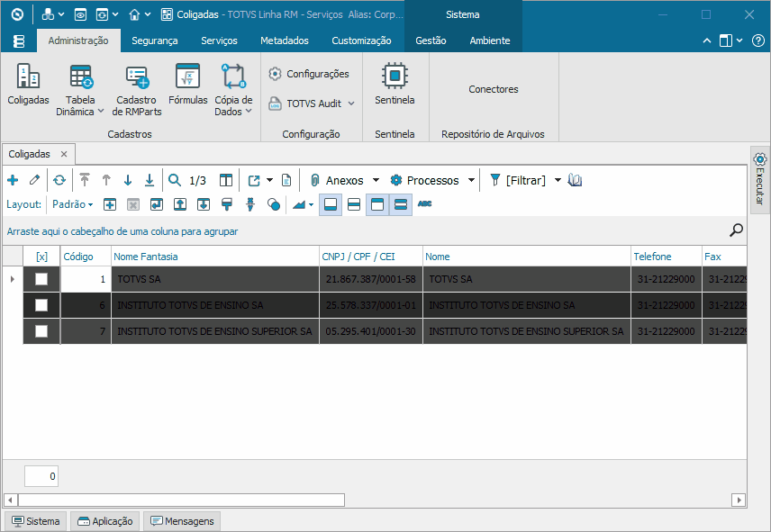This screenshot has width=771, height=532.
Task: Open the Anexos dropdown arrow
Action: (376, 180)
